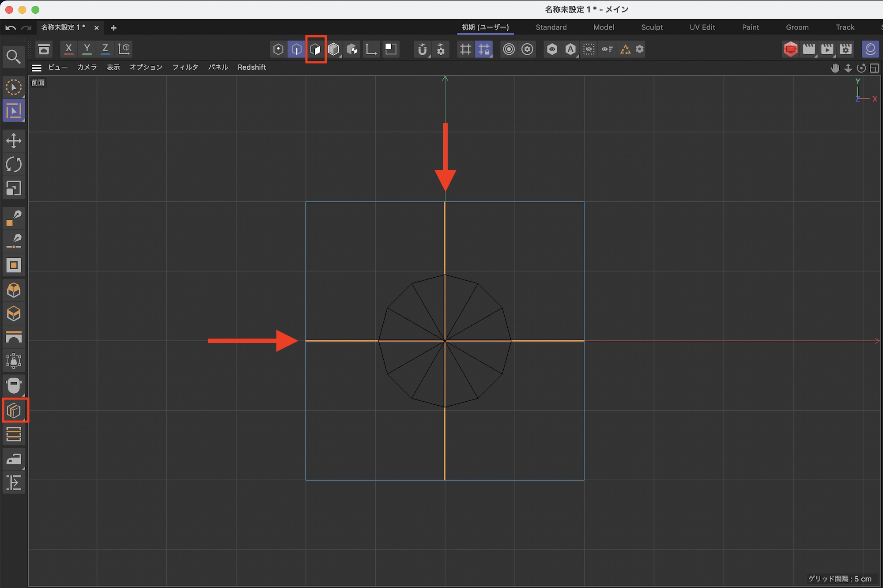Switch to the UV Edit layout
883x588 pixels.
pyautogui.click(x=702, y=27)
